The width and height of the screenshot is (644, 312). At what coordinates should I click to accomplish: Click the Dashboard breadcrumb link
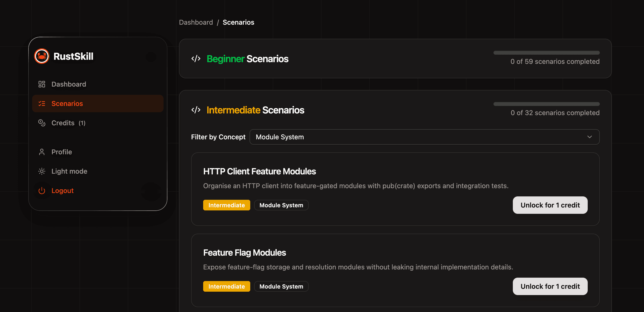pyautogui.click(x=196, y=22)
